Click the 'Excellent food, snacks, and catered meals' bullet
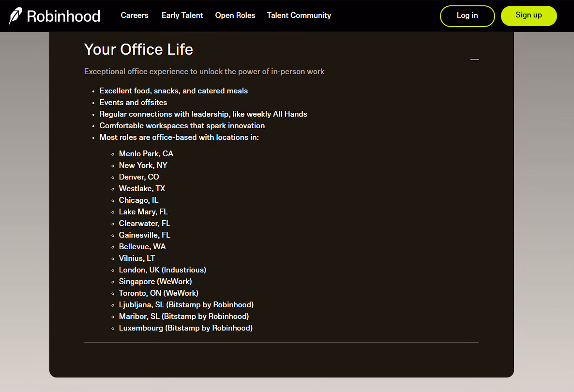Viewport: 574px width, 392px height. [x=174, y=91]
